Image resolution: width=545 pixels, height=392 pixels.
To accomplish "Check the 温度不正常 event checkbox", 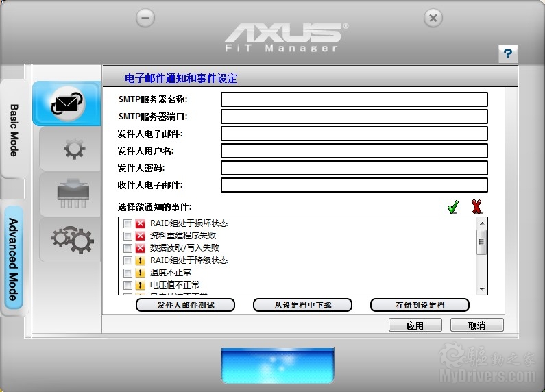I will [128, 273].
